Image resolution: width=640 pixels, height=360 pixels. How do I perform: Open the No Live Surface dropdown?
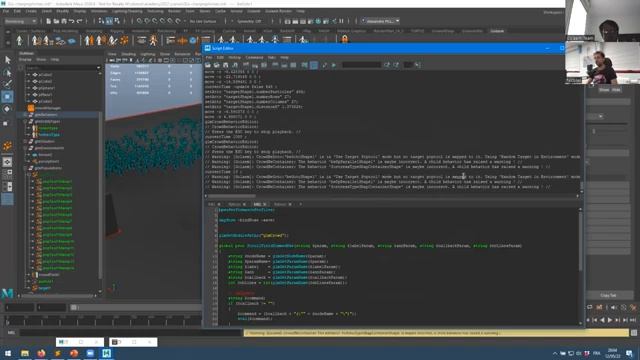tap(203, 21)
